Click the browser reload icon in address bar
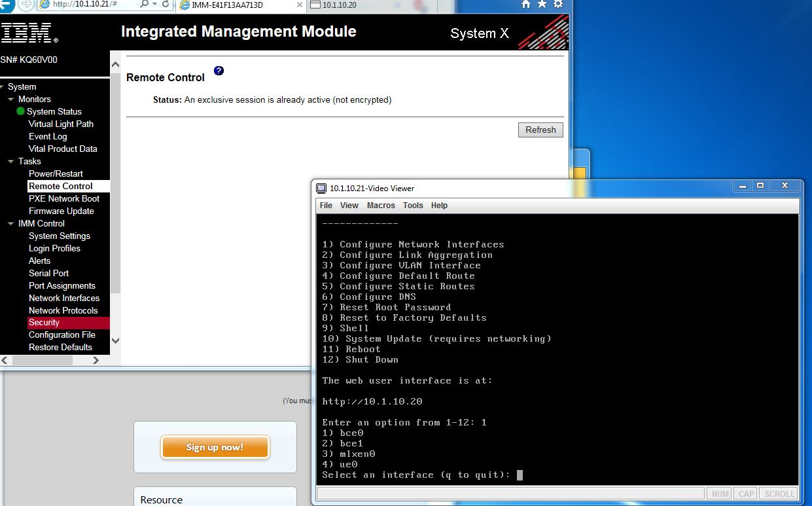This screenshot has height=506, width=812. coord(166,5)
